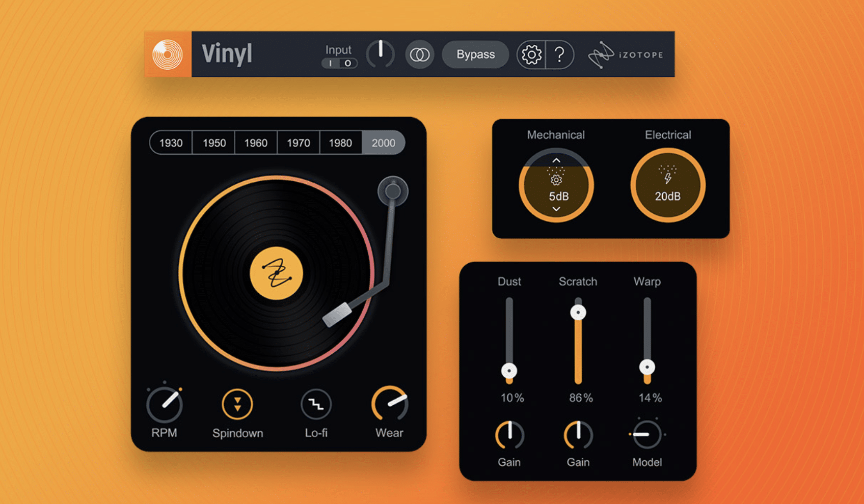The height and width of the screenshot is (504, 864).
Task: Click the Mechanical 5dB value
Action: pos(559,197)
